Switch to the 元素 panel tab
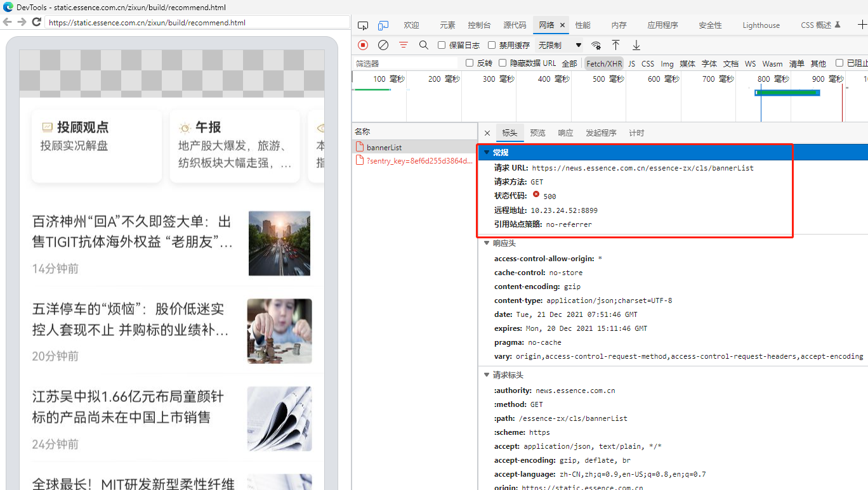Image resolution: width=868 pixels, height=490 pixels. pyautogui.click(x=447, y=25)
